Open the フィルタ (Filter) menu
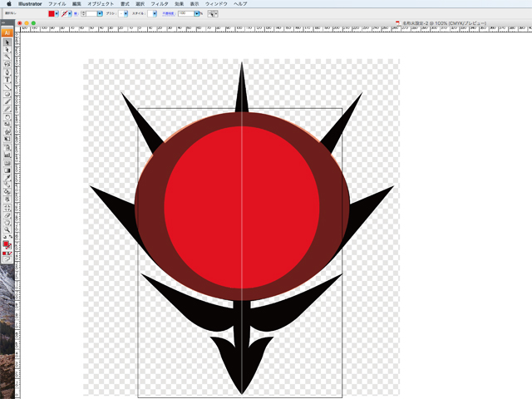The width and height of the screenshot is (532, 399). [x=160, y=3]
